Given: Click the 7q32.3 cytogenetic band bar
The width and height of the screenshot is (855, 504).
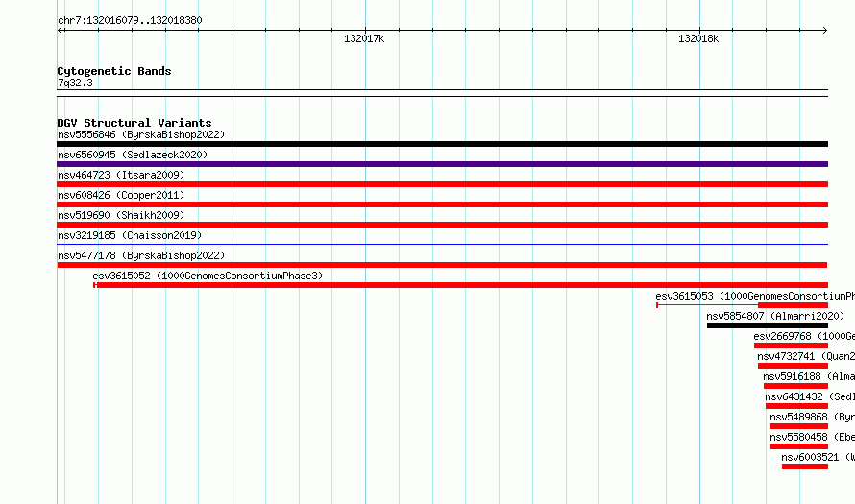Looking at the screenshot, I should pos(442,93).
